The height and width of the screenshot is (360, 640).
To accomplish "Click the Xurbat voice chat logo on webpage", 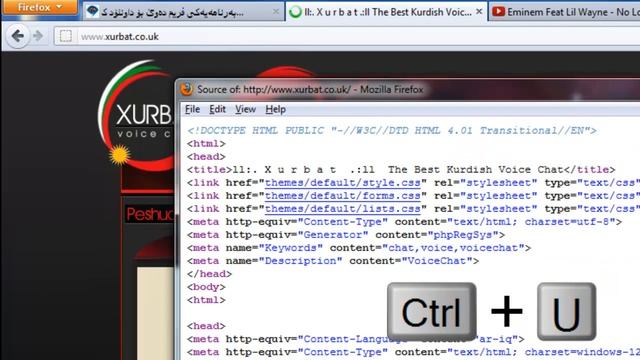I will [137, 116].
